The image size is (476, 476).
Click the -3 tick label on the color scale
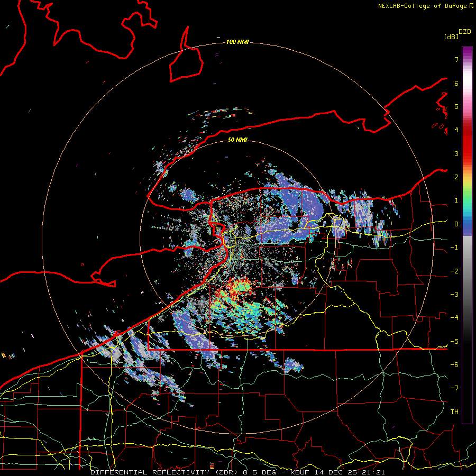pos(454,295)
